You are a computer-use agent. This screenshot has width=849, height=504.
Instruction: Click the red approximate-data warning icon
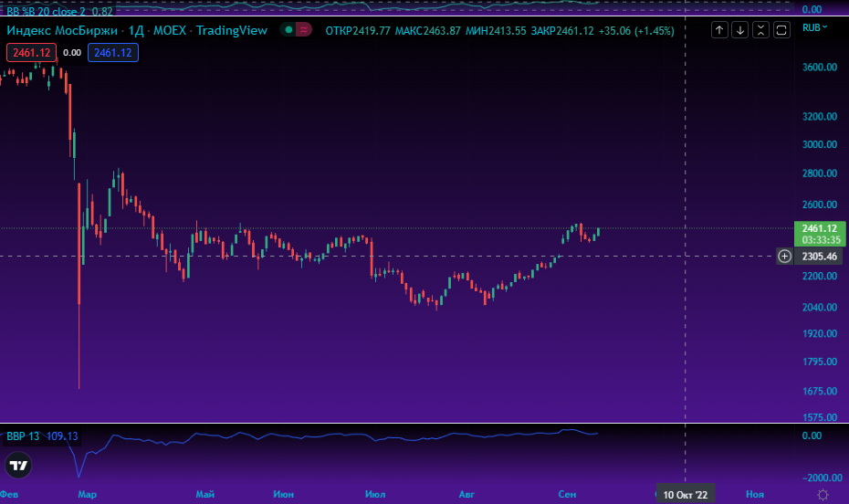(304, 30)
